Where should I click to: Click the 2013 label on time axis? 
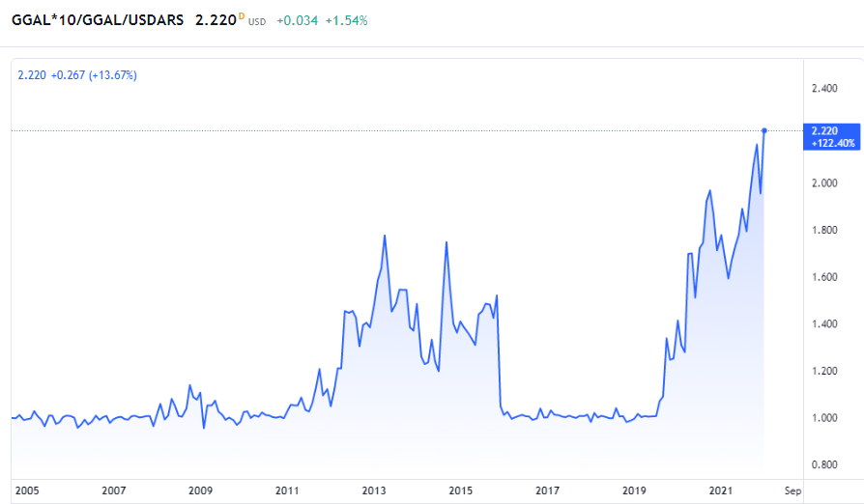(373, 490)
